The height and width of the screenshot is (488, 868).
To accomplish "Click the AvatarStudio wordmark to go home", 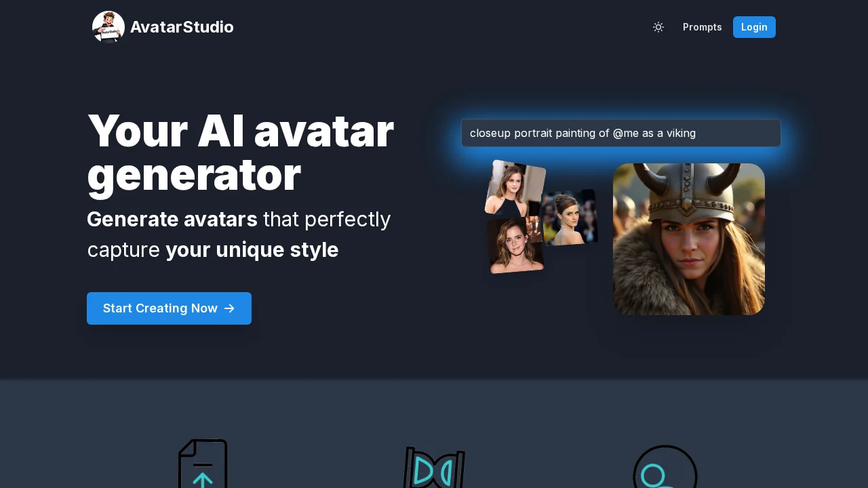I will tap(182, 27).
